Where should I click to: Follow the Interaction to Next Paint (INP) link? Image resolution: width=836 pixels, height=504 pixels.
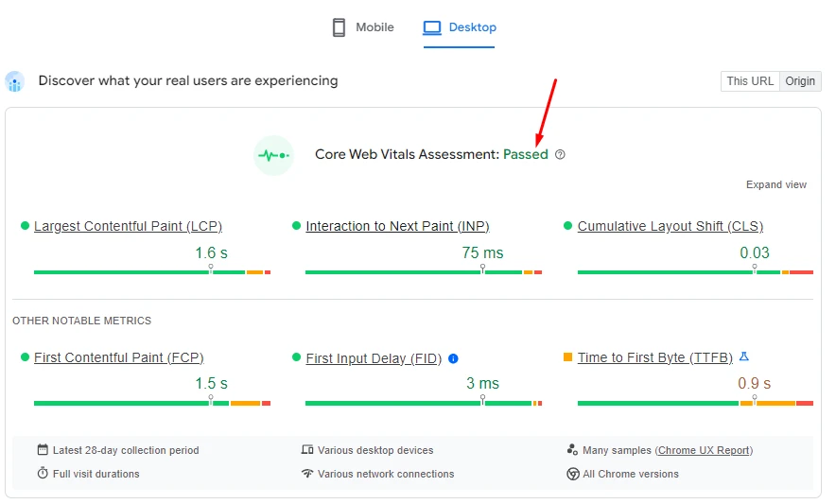(x=397, y=226)
